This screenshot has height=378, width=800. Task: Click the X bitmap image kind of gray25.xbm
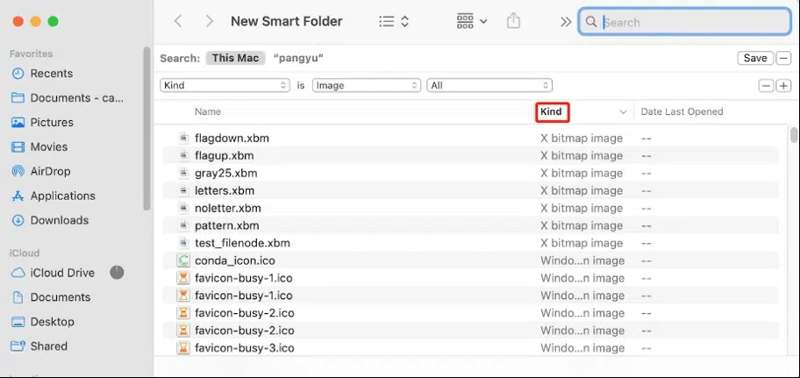tap(582, 173)
